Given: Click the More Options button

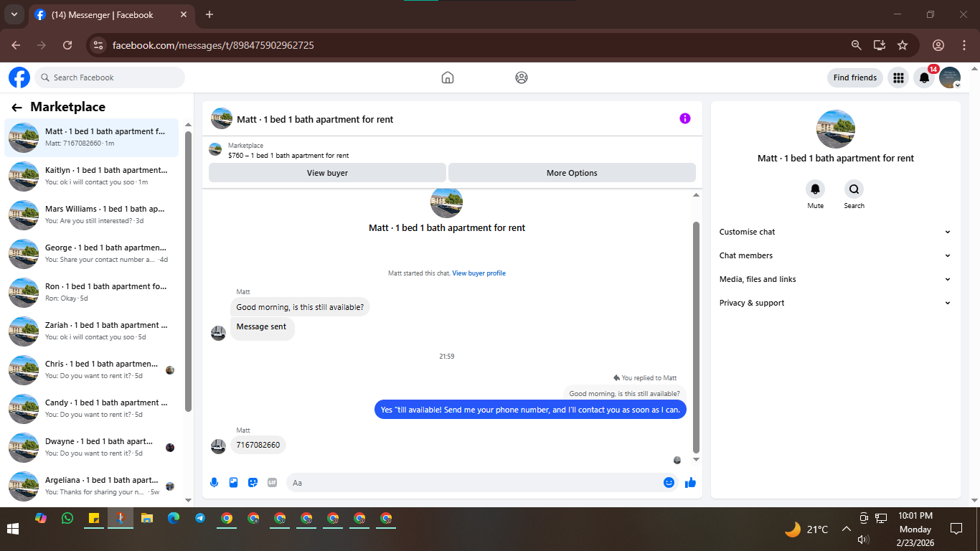Looking at the screenshot, I should click(x=572, y=173).
